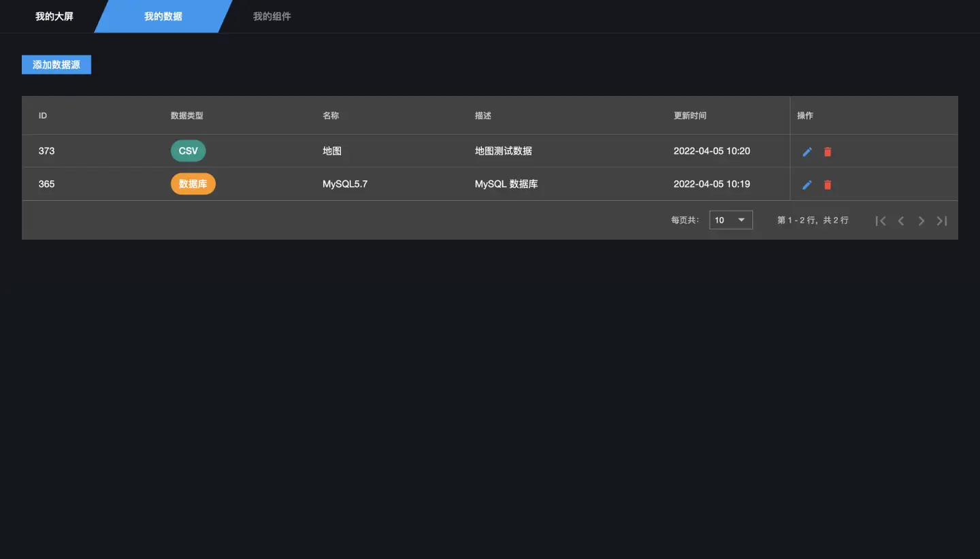Click the ID column header
Image resolution: width=980 pixels, height=559 pixels.
[43, 116]
